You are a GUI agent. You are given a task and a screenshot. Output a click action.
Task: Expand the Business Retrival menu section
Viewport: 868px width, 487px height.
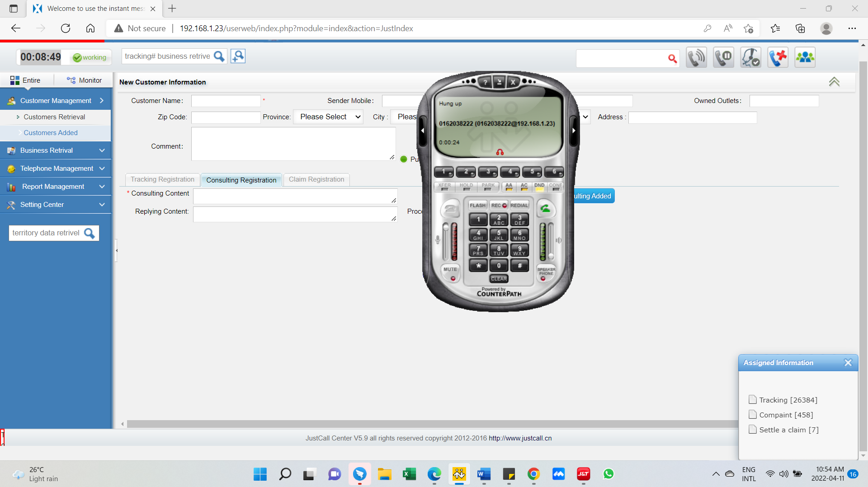tap(56, 150)
